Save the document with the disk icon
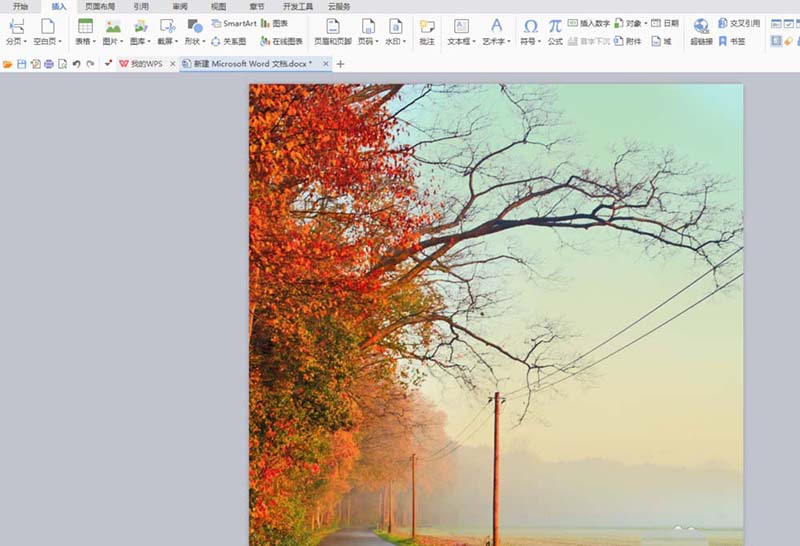The height and width of the screenshot is (546, 800). coord(21,64)
